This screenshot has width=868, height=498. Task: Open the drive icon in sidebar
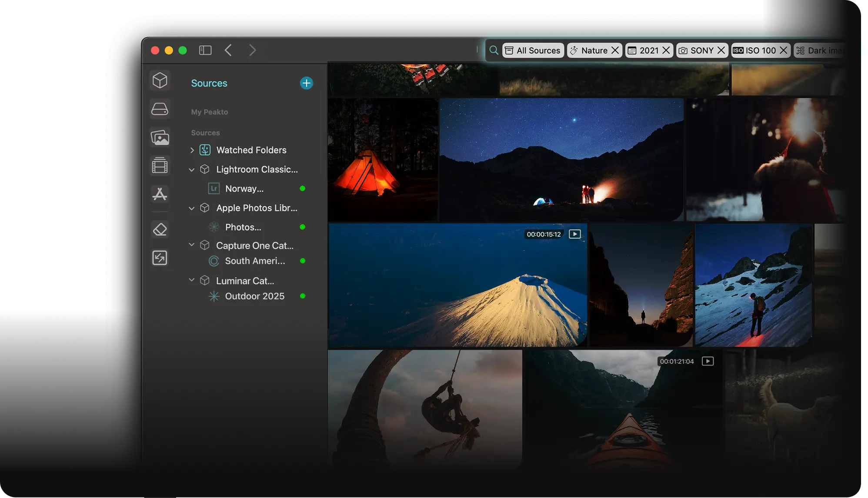[160, 109]
